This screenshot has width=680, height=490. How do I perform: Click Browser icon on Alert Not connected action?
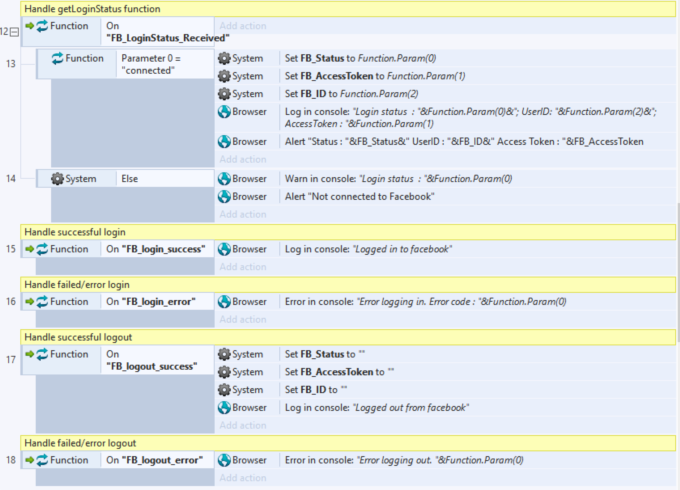tap(224, 197)
